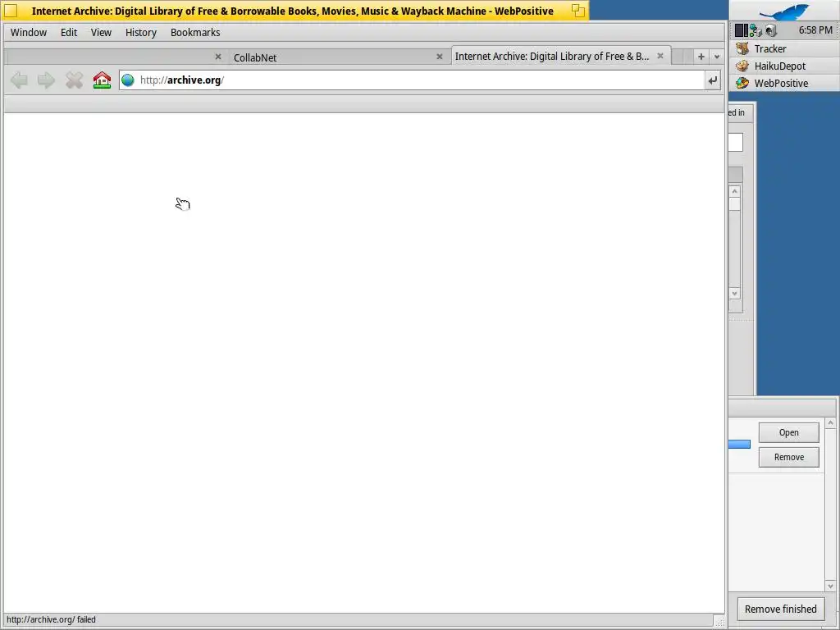Click the HaikuDepot list scroll down arrow
Screen dimensions: 840x630
tap(734, 293)
